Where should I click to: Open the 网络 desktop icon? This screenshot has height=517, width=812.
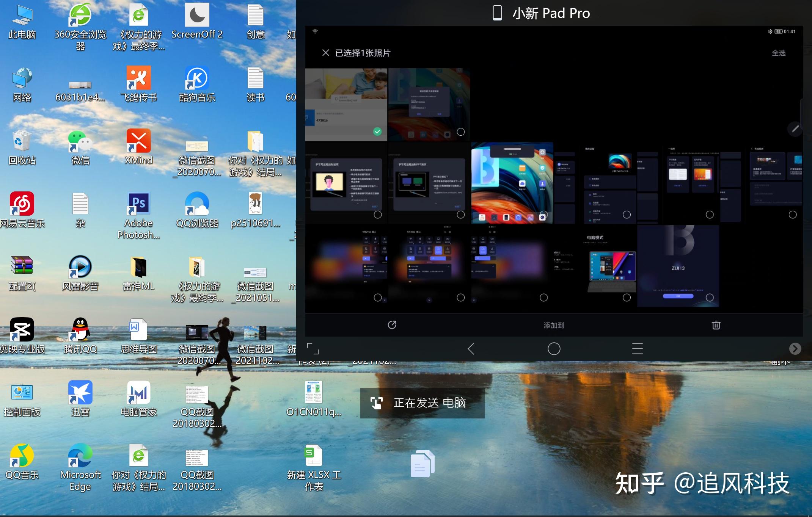point(22,84)
